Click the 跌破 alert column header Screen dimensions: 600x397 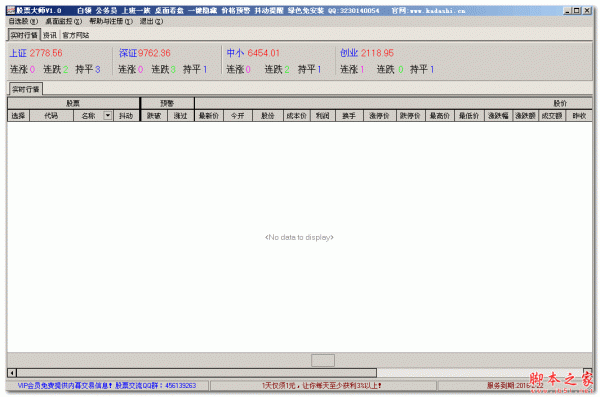point(154,116)
